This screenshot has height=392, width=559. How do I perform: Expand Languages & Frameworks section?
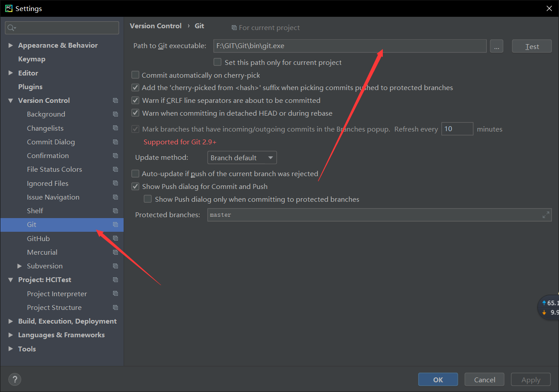coord(11,335)
